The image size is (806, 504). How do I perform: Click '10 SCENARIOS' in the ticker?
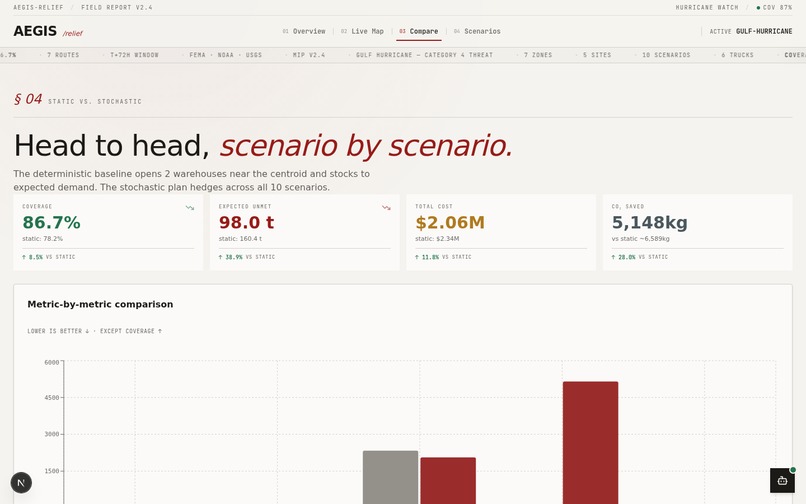pos(666,55)
